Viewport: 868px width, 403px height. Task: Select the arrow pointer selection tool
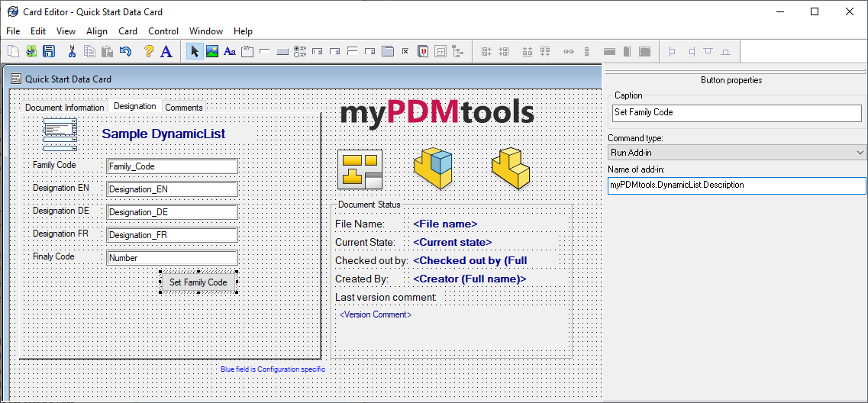pos(194,51)
